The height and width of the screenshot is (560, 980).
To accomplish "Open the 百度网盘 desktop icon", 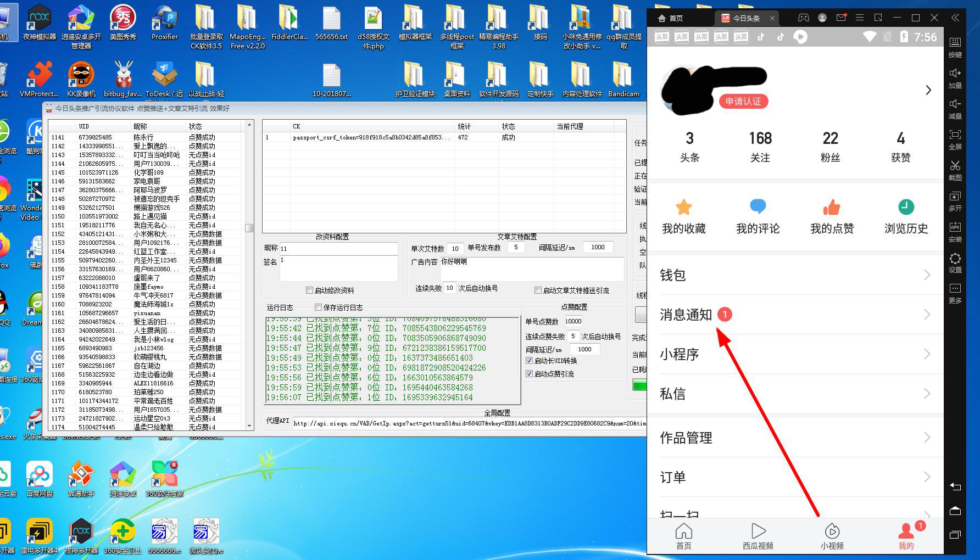I will tap(40, 479).
